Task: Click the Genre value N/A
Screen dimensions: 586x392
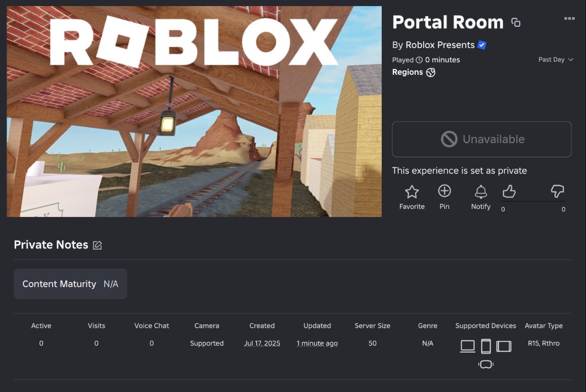Action: [428, 343]
